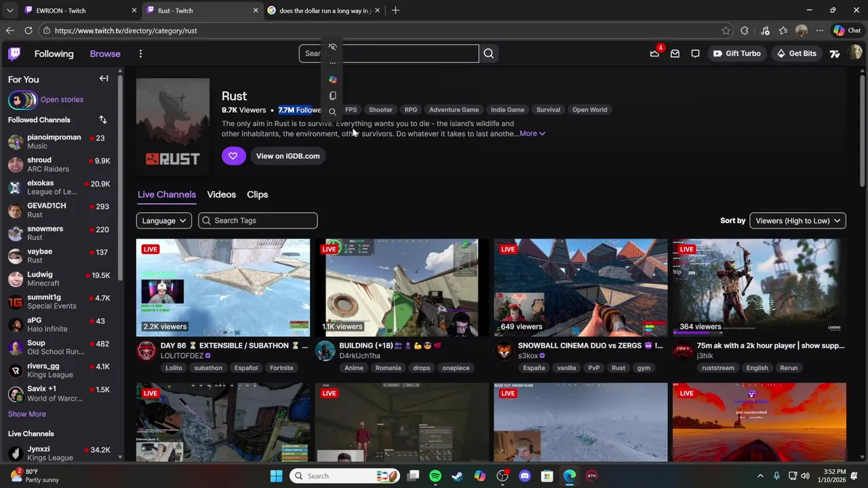Image resolution: width=868 pixels, height=488 pixels.
Task: Expand hidden system tray icons chevron
Action: point(760,476)
